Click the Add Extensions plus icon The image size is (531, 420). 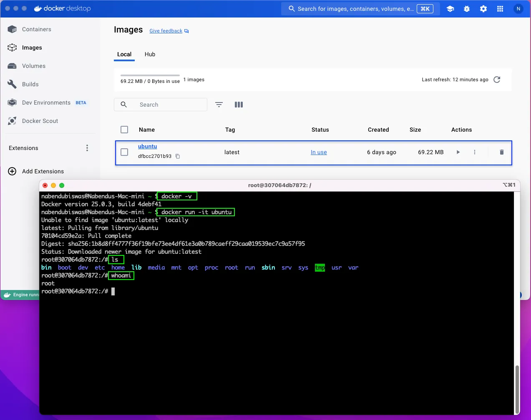[x=12, y=171]
